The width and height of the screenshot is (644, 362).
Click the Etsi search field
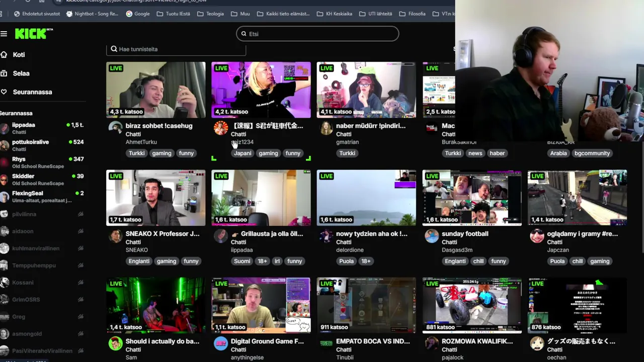[317, 34]
